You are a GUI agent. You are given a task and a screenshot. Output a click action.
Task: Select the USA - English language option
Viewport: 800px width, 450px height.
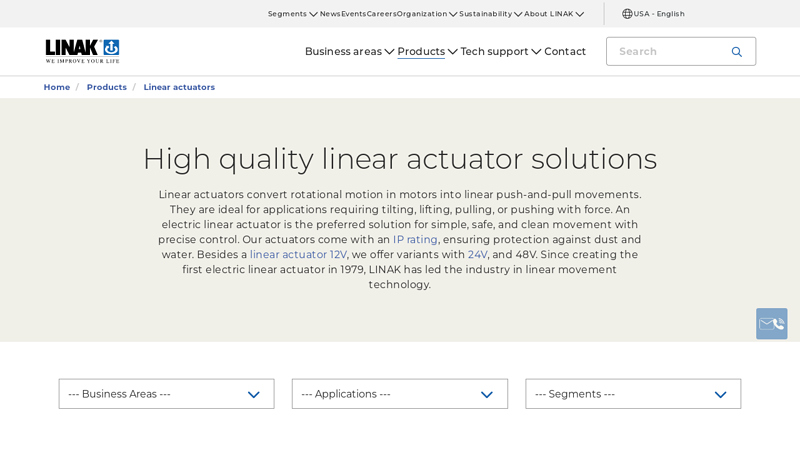coord(659,14)
